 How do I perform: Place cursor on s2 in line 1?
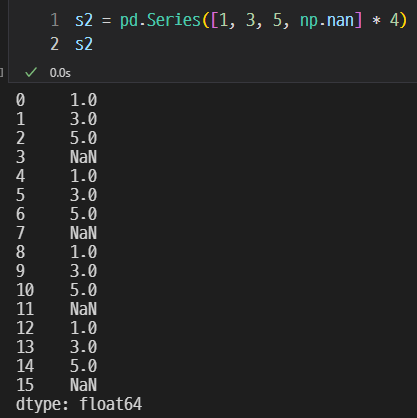click(84, 20)
